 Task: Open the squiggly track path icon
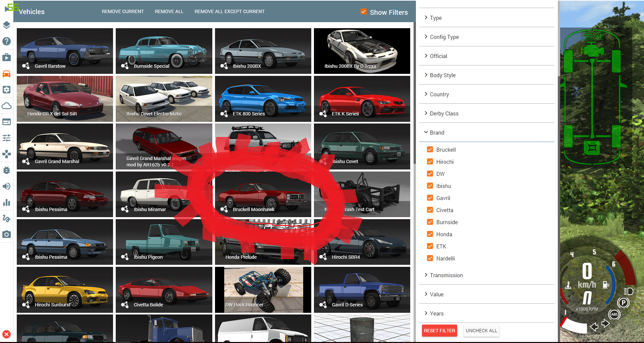tap(6, 218)
